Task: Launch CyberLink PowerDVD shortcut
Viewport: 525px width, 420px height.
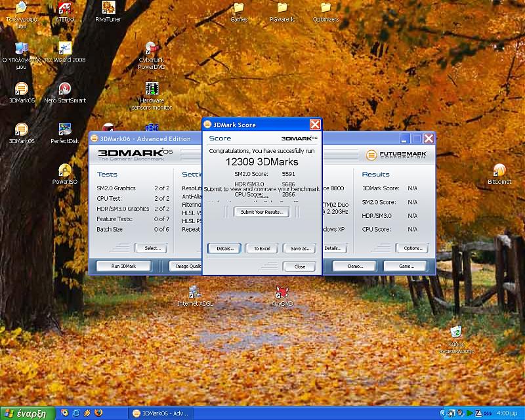Action: [152, 55]
